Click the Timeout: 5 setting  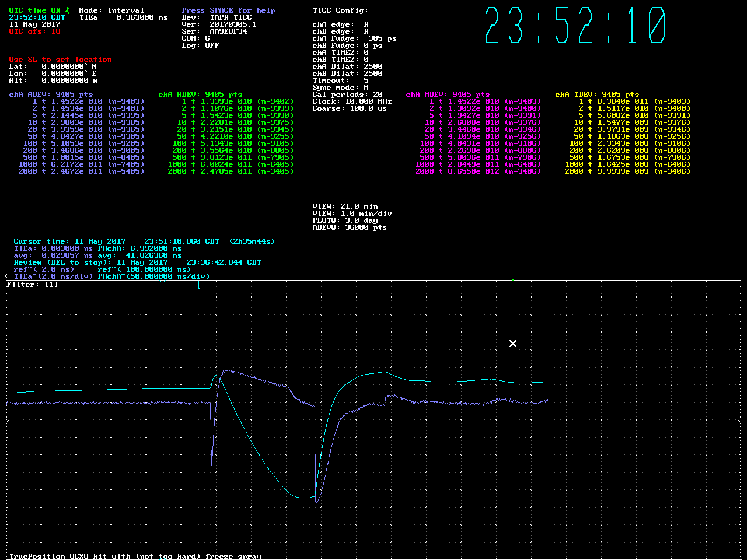(x=340, y=80)
